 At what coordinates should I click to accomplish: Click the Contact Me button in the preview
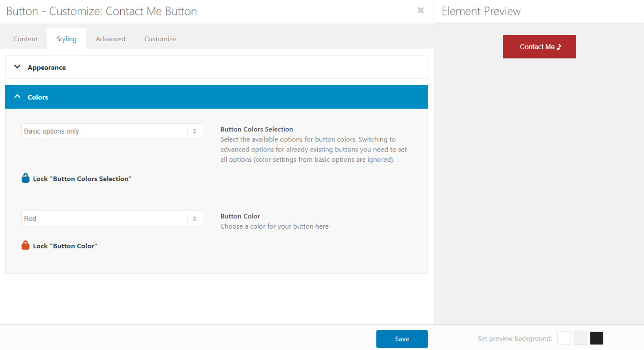[539, 46]
